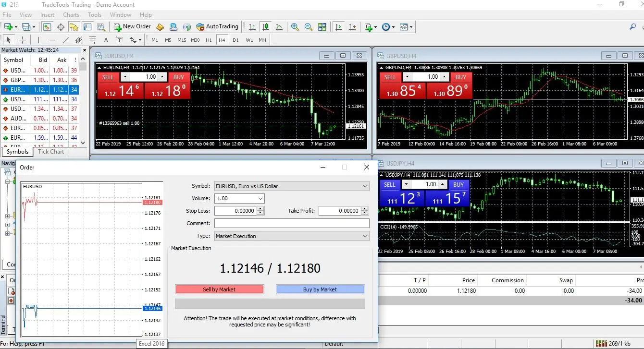Select the Vertical Line drawing tool
Screen dimensions: 644x349
[39, 40]
